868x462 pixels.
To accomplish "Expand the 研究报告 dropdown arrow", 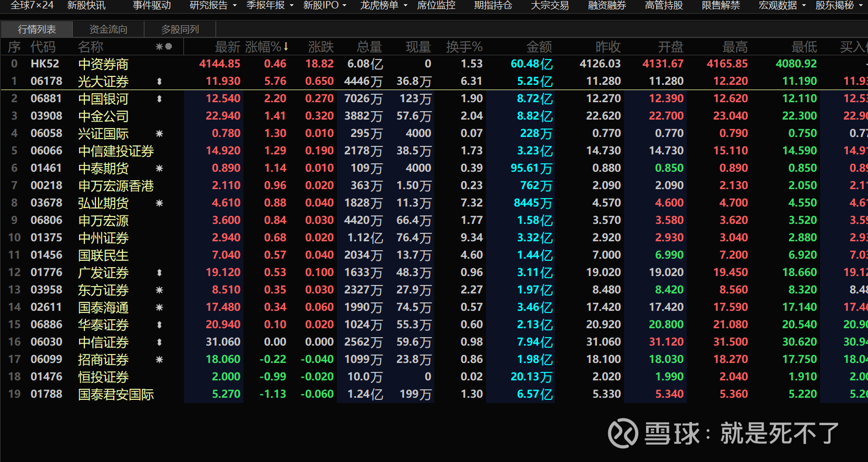I will pyautogui.click(x=235, y=5).
